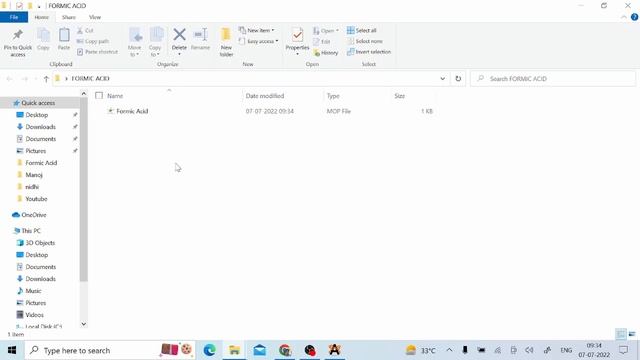Open the Help question mark icon
The width and height of the screenshot is (640, 360).
pos(634,17)
